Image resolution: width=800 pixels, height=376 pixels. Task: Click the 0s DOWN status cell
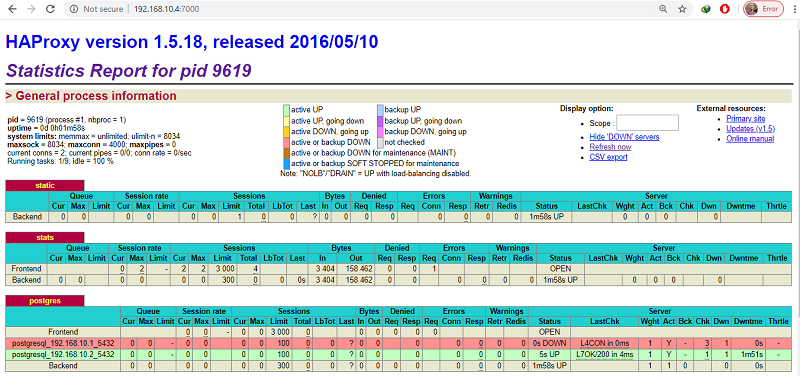(x=549, y=343)
